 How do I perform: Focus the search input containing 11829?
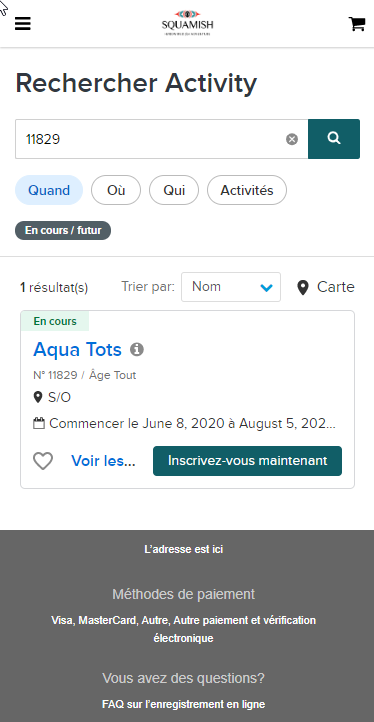[152, 139]
